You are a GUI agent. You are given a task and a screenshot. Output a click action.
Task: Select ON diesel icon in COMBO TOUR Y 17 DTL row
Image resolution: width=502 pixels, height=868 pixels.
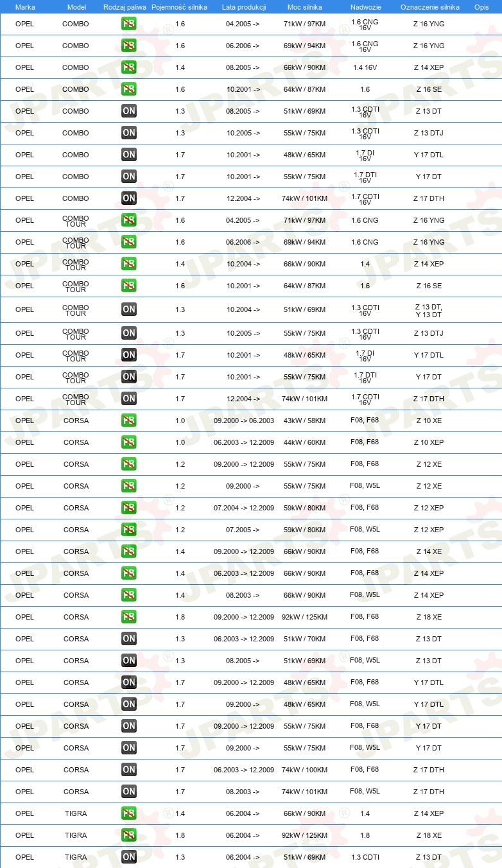pyautogui.click(x=128, y=355)
